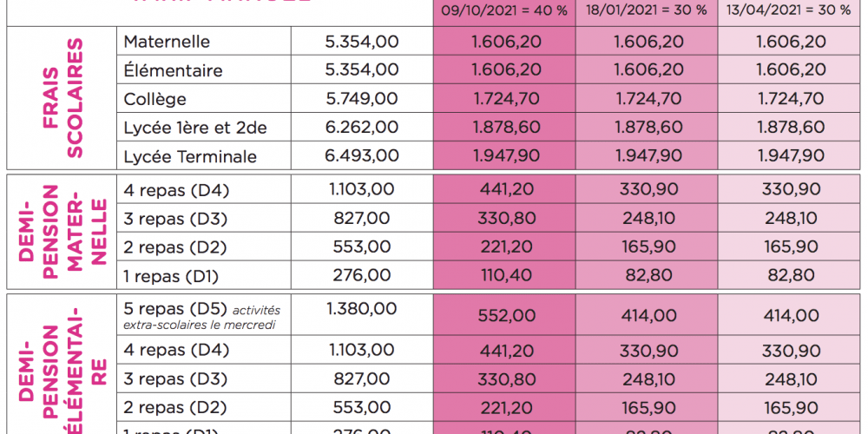Click the 276,00 amount for maternelle D1

361,275
